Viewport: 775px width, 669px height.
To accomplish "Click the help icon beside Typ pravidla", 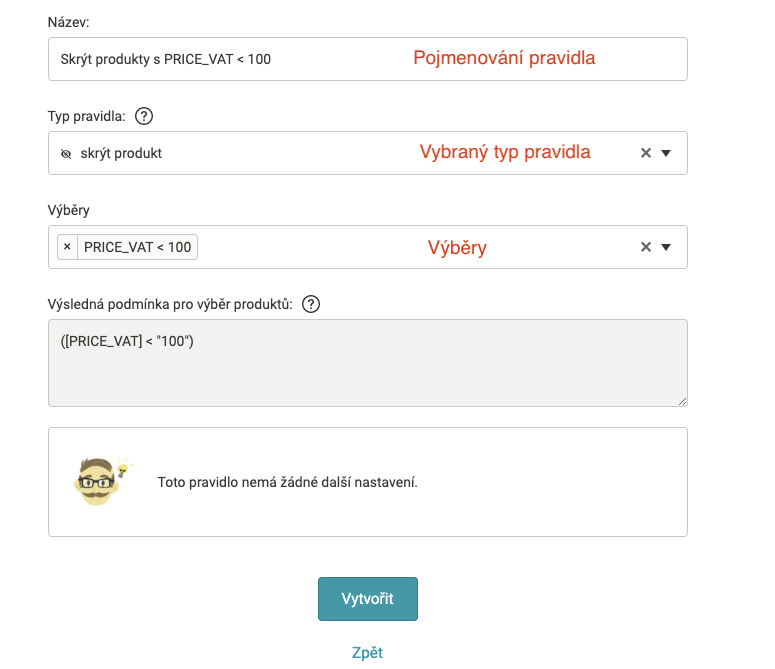I will pos(144,116).
